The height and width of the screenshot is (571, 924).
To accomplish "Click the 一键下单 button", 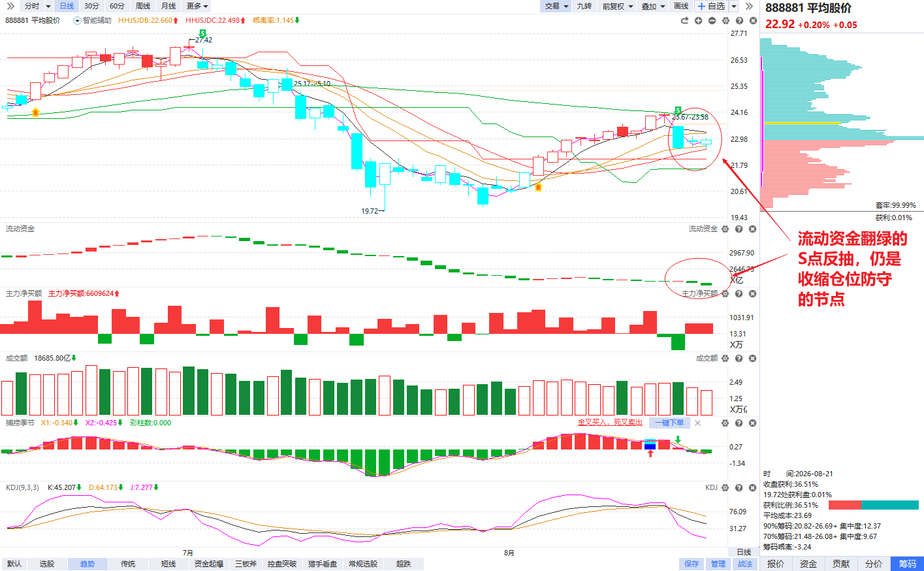I will coord(669,423).
